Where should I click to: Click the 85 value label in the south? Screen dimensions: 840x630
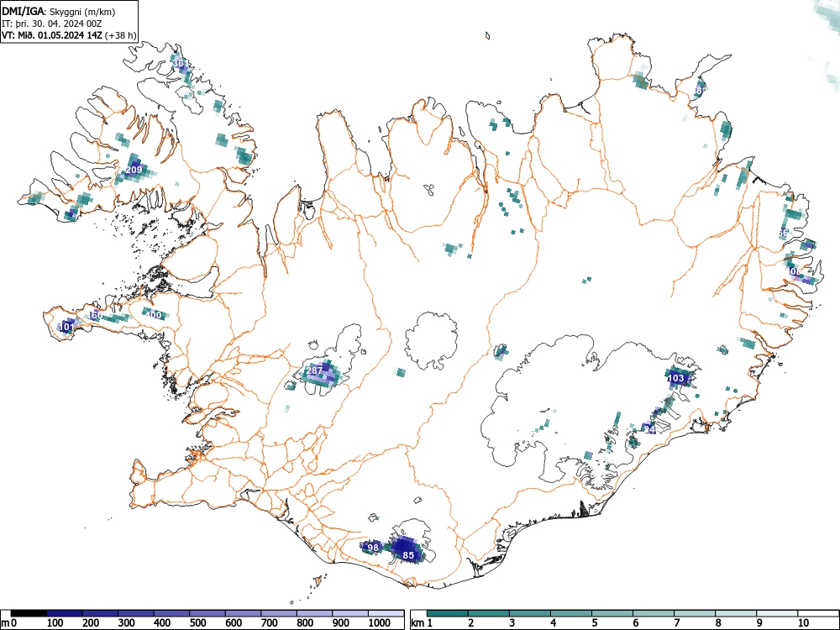click(x=408, y=555)
